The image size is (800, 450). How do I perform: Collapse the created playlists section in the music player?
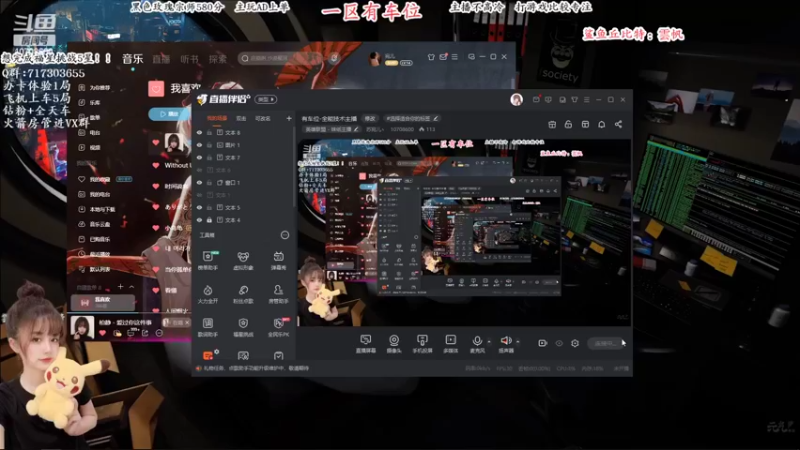point(132,287)
